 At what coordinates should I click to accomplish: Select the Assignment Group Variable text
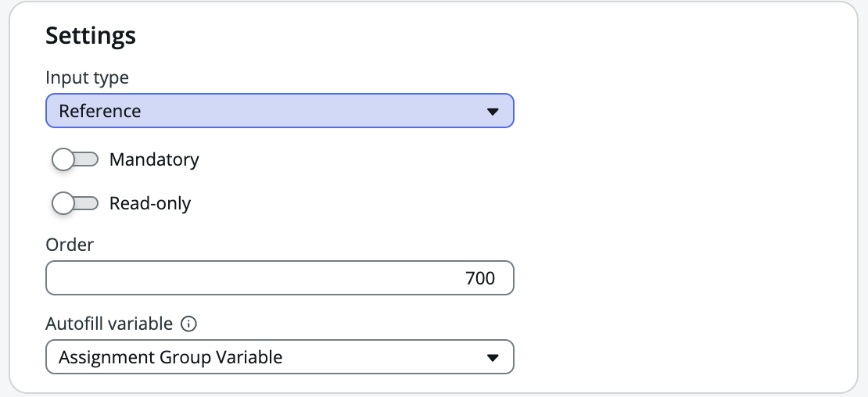[x=170, y=357]
